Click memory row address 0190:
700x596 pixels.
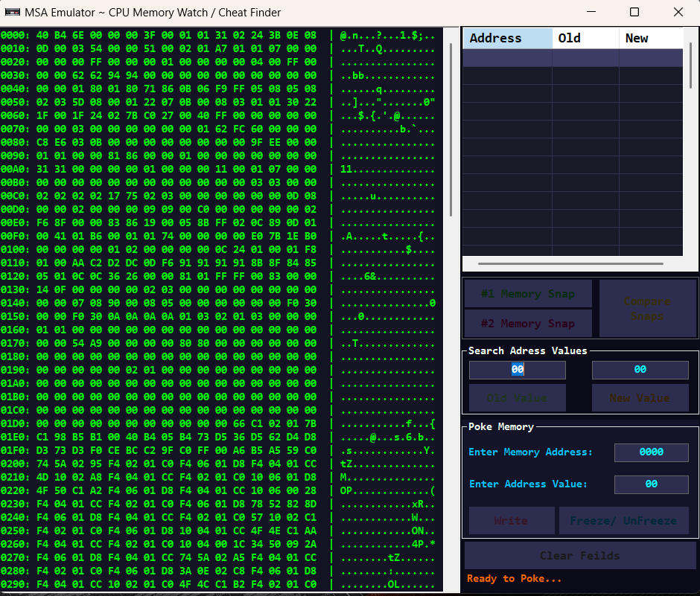(15, 370)
